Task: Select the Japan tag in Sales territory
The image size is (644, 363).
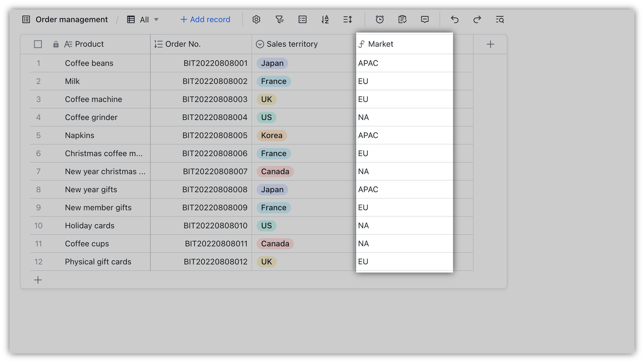Action: [272, 63]
